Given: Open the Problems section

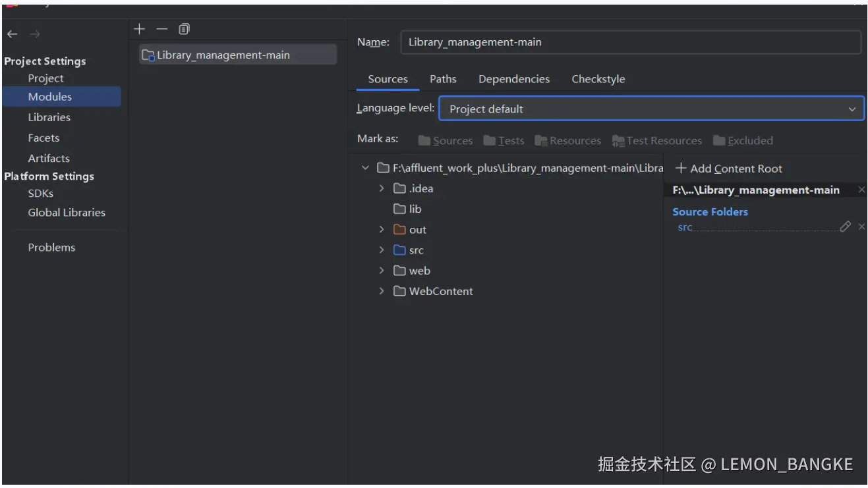Looking at the screenshot, I should pos(51,248).
